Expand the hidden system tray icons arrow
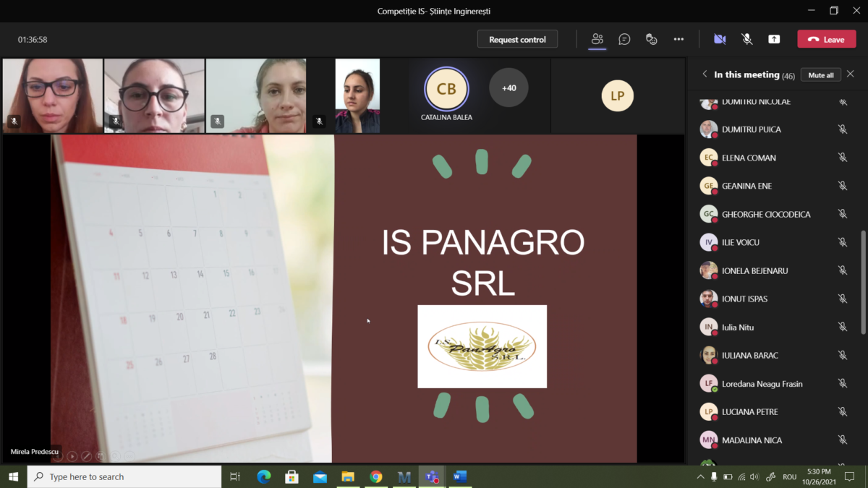Viewport: 868px width, 488px height. (x=700, y=476)
